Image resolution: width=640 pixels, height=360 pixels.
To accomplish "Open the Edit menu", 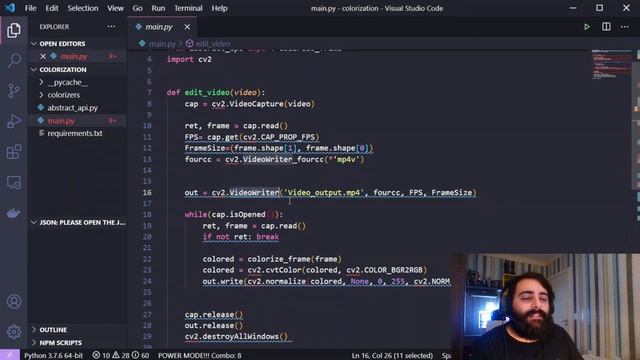I will tap(51, 8).
